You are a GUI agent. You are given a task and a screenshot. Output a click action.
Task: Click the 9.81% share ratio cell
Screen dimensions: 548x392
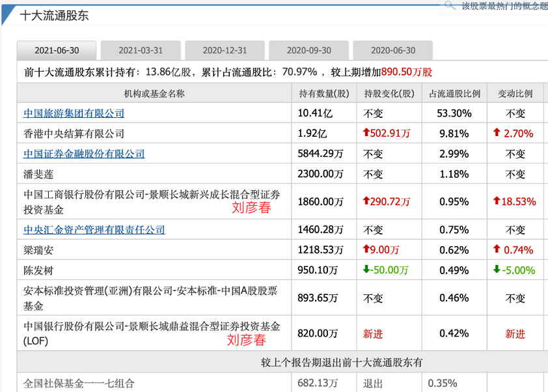coord(454,133)
